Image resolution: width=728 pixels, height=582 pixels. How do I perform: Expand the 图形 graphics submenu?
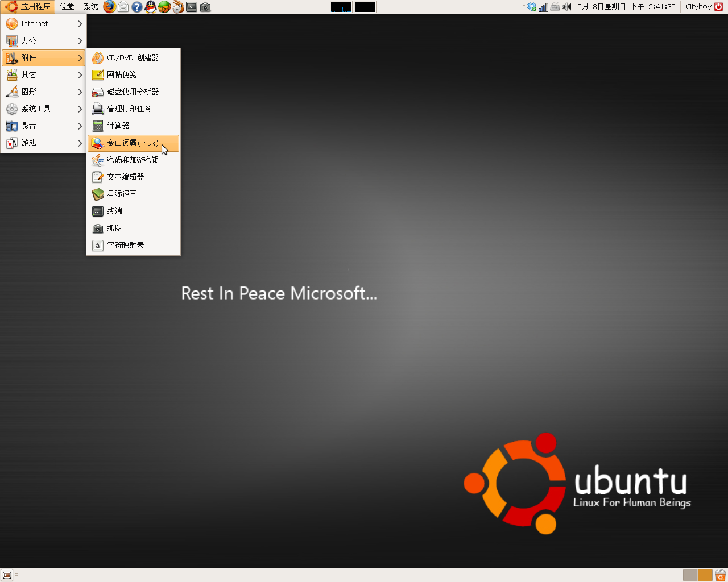click(44, 92)
